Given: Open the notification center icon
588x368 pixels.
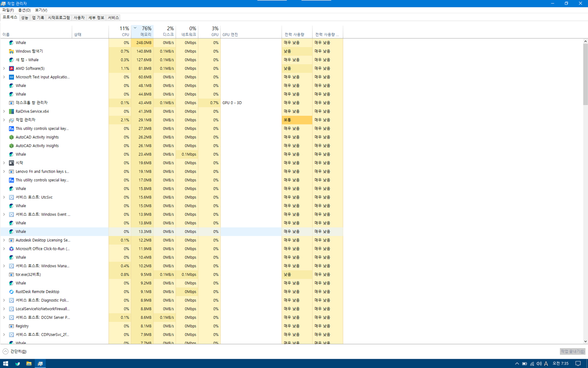Looking at the screenshot, I should point(578,364).
